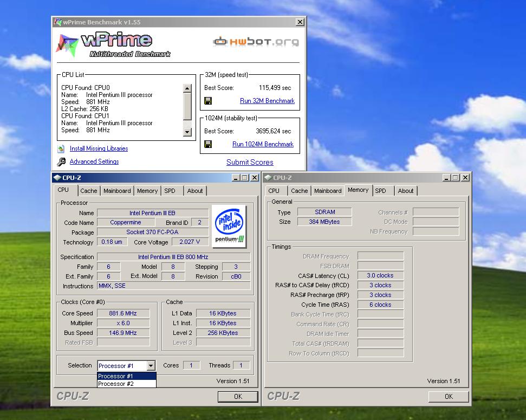Close the left CPU-Z window

coord(255,178)
